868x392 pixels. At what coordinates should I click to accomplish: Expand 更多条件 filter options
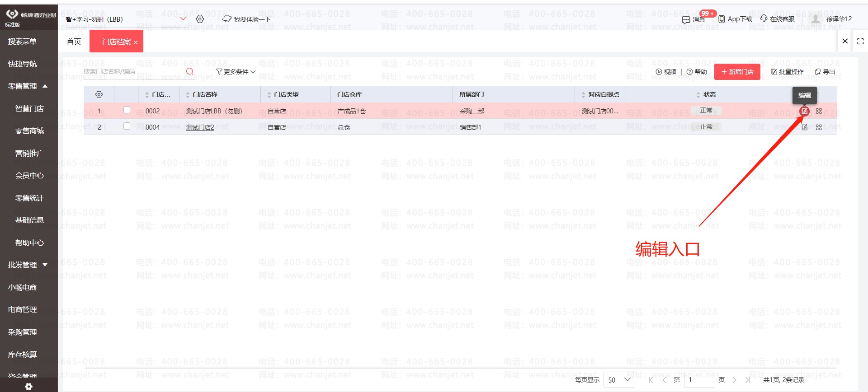236,72
